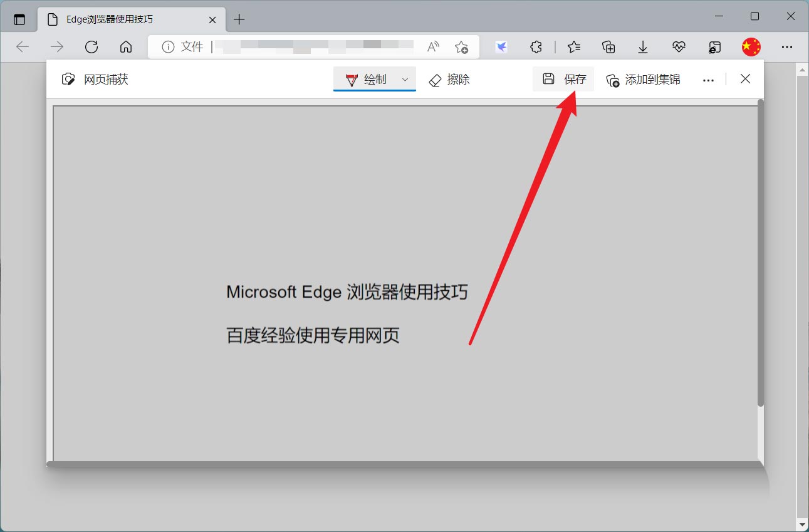The height and width of the screenshot is (532, 809).
Task: Click the profile avatar in the toolbar
Action: [750, 46]
